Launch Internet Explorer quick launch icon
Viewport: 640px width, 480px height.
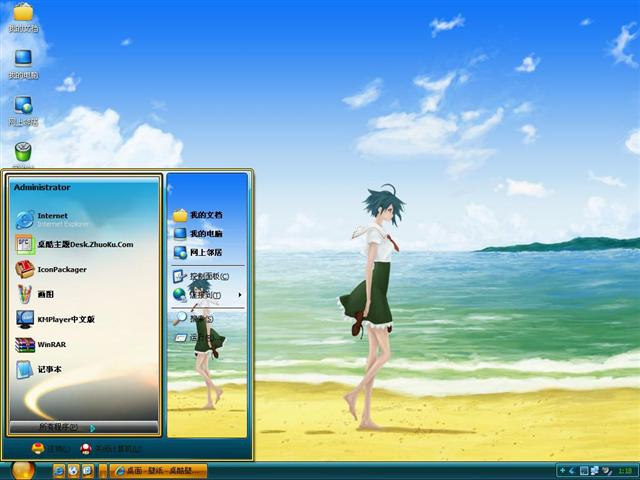point(59,471)
